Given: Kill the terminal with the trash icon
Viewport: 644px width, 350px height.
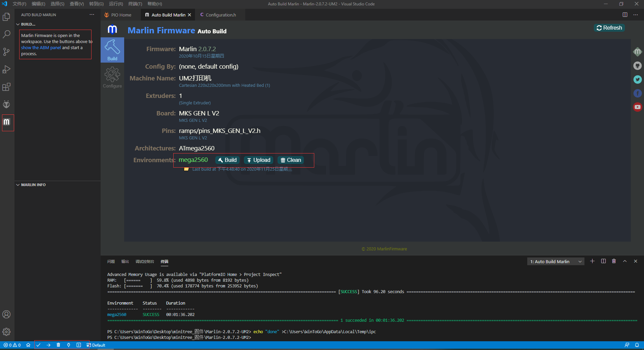Looking at the screenshot, I should 614,261.
